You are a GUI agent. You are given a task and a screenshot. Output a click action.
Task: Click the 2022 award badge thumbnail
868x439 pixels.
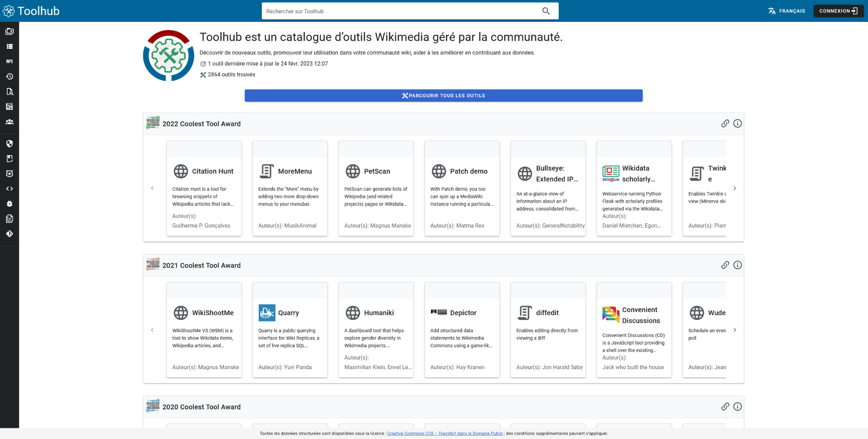pos(153,123)
